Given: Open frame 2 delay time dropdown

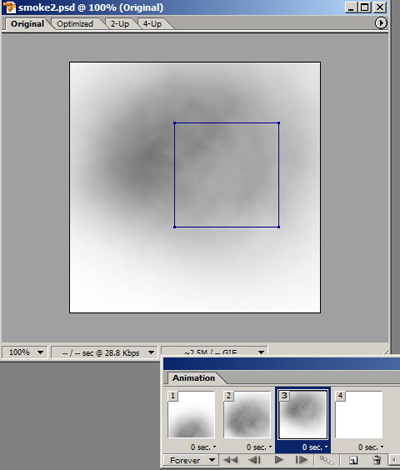Looking at the screenshot, I should (259, 447).
